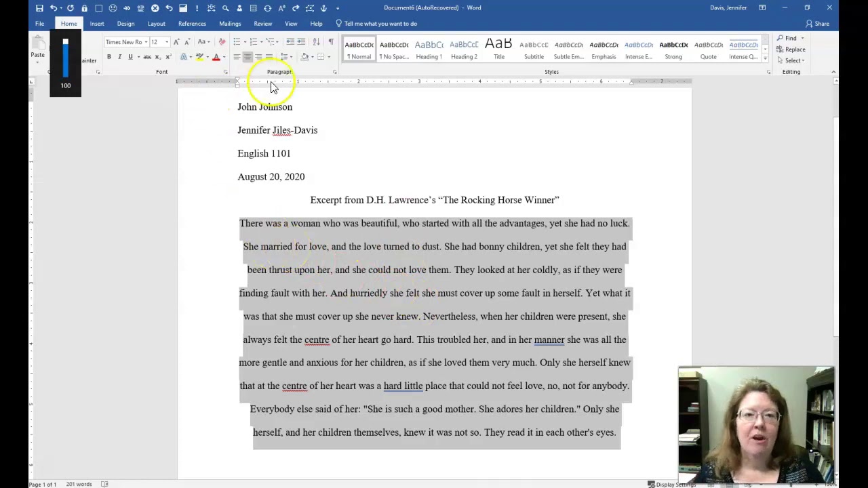Viewport: 868px width, 488px height.
Task: Toggle superscript formatting
Action: (168, 57)
